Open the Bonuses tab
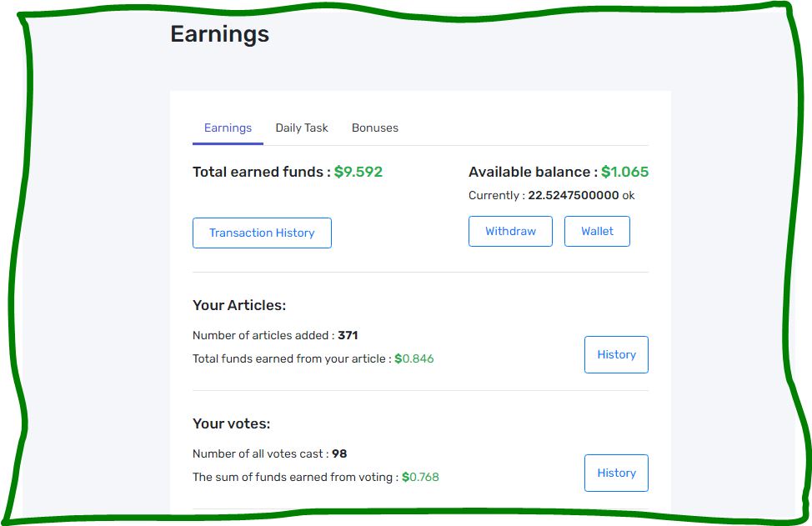 (x=375, y=128)
